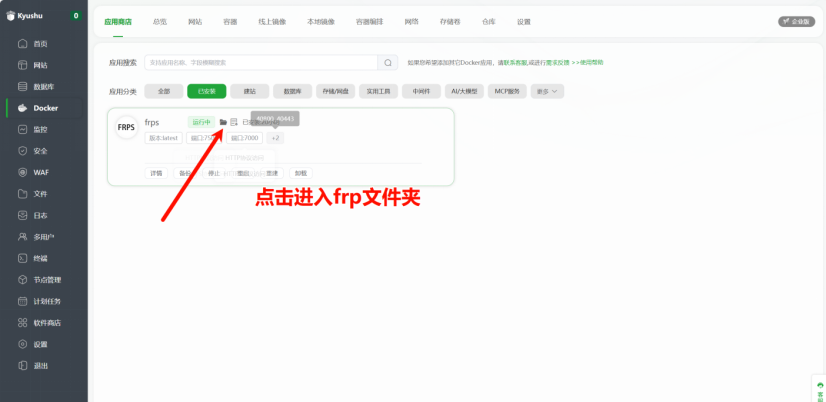Open the >>使用帮助 link
826x402 pixels.
[587, 62]
